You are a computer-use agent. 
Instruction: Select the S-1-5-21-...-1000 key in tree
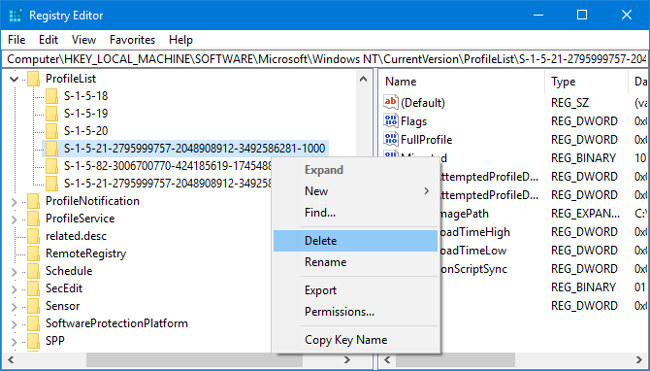pos(194,148)
